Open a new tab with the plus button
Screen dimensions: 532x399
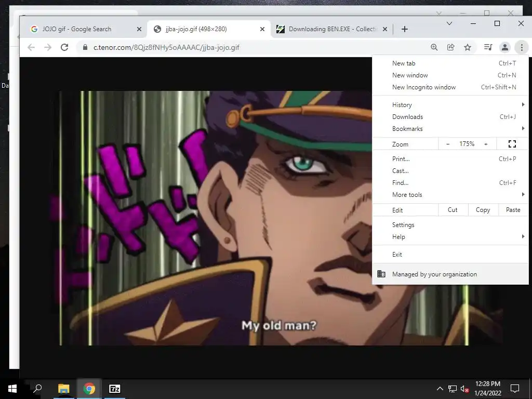click(404, 29)
